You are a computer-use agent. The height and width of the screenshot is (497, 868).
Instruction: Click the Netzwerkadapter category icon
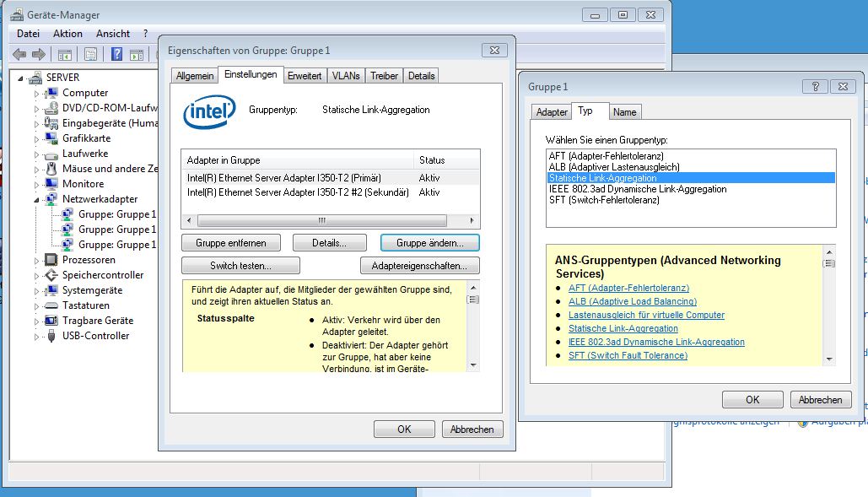(x=51, y=198)
